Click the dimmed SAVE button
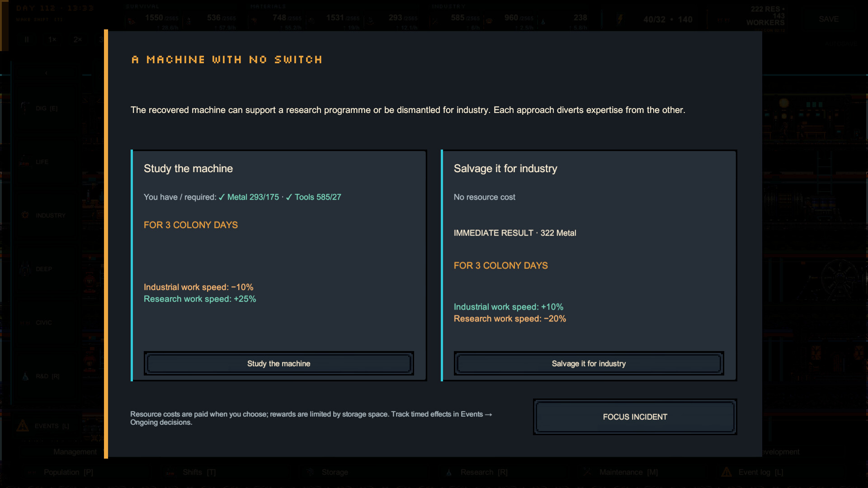Screen dimensions: 868x488 tap(828, 19)
